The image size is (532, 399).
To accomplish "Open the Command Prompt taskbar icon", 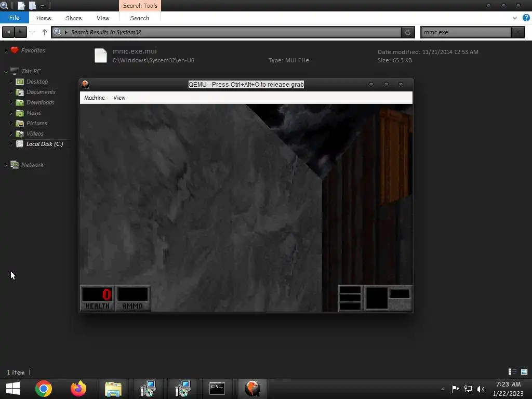I will (x=217, y=389).
